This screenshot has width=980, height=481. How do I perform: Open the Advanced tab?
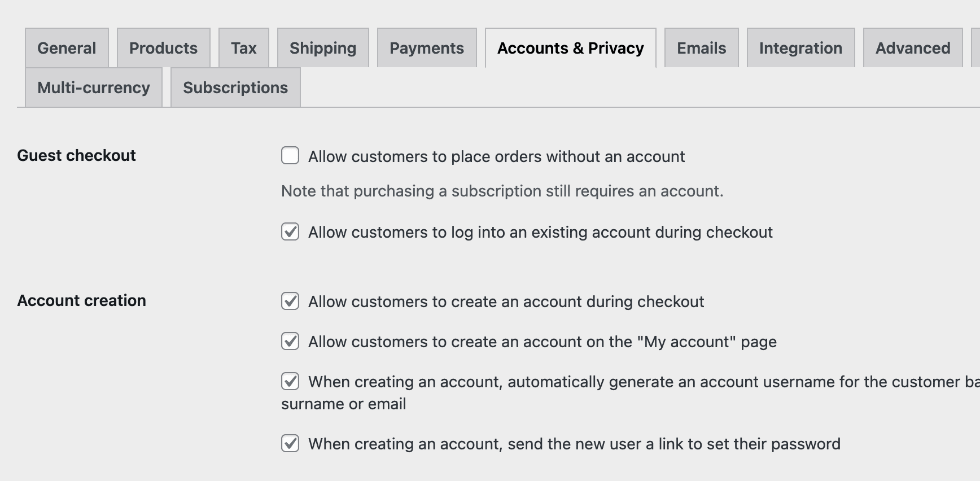pyautogui.click(x=913, y=48)
